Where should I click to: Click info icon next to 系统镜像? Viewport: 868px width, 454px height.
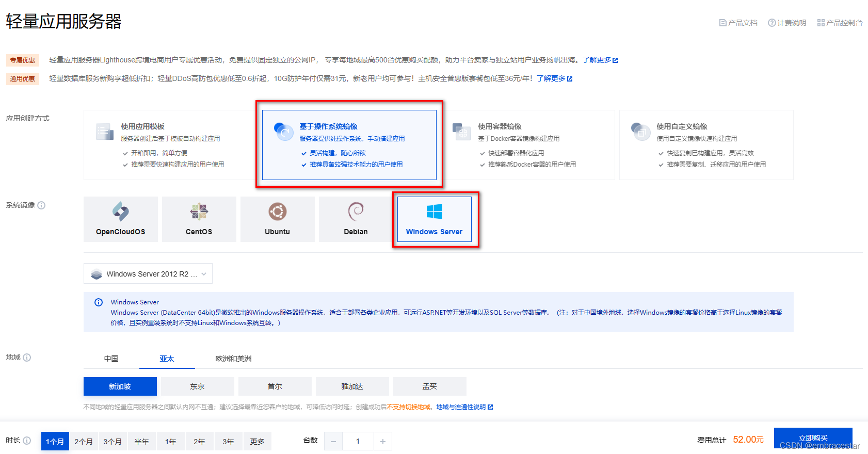pos(41,205)
